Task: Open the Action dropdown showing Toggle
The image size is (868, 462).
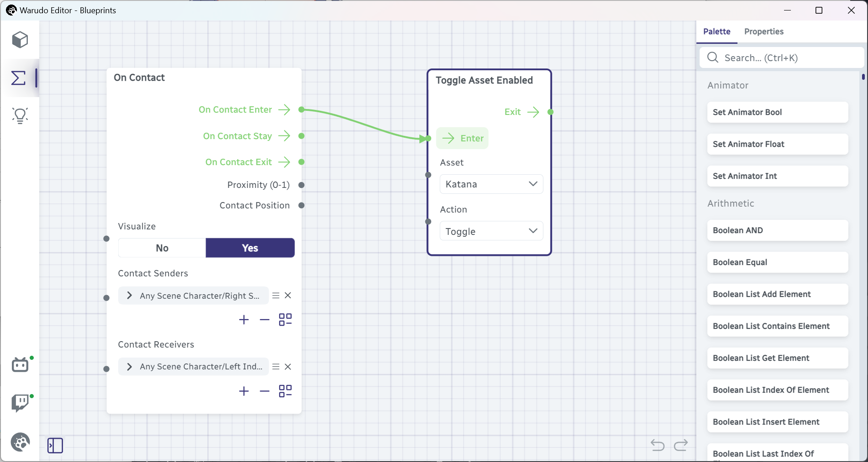Action: [492, 231]
